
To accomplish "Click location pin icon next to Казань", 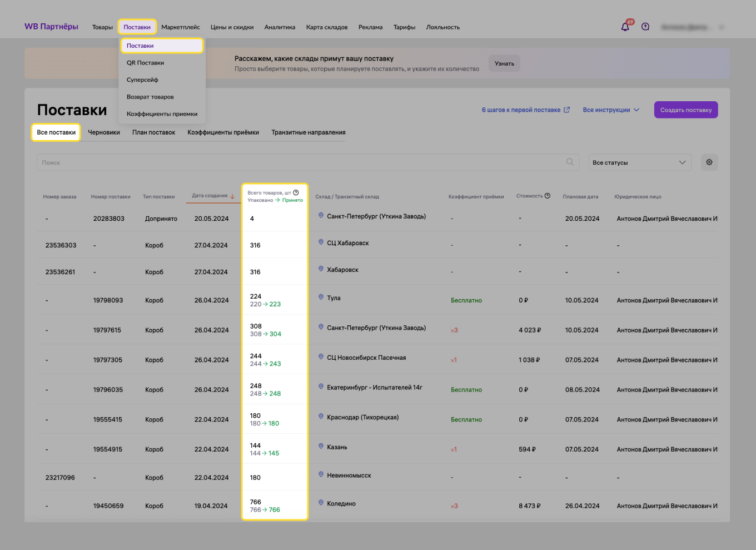I will click(x=321, y=447).
